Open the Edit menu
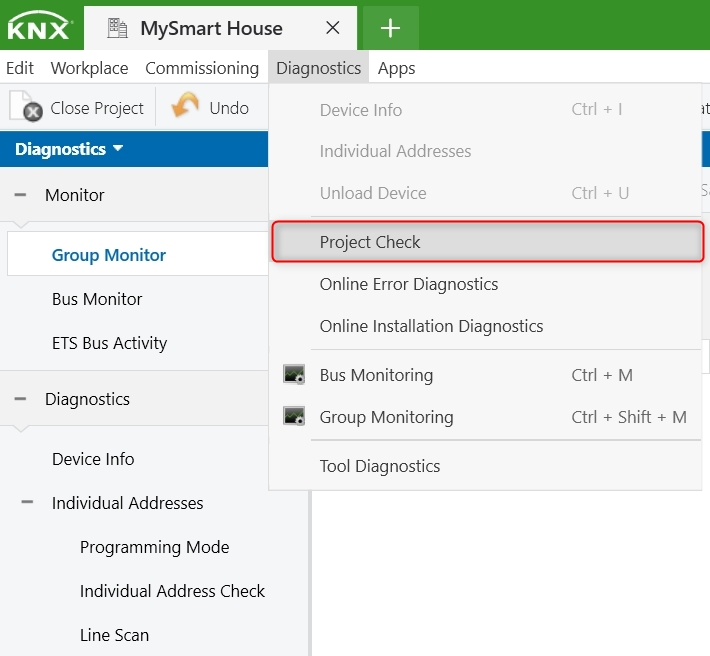The width and height of the screenshot is (710, 656). [20, 68]
